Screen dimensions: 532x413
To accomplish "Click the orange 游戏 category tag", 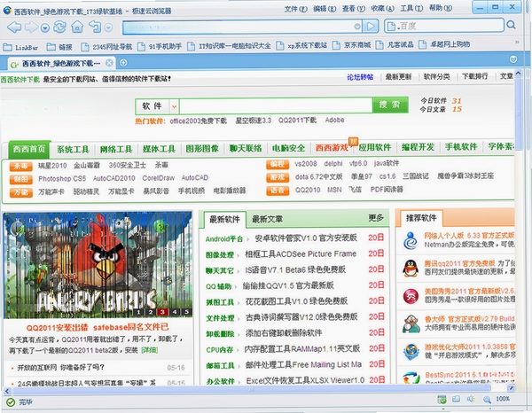I will (278, 177).
